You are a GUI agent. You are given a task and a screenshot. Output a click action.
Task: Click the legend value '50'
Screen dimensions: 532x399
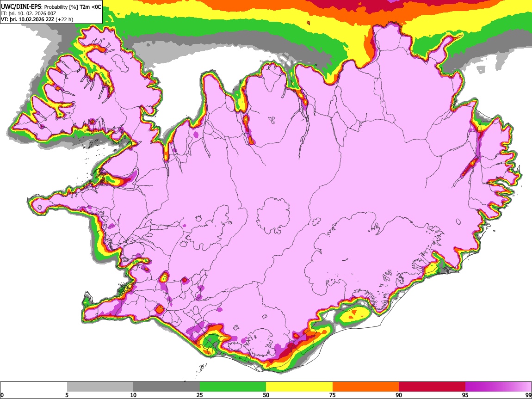click(266, 395)
